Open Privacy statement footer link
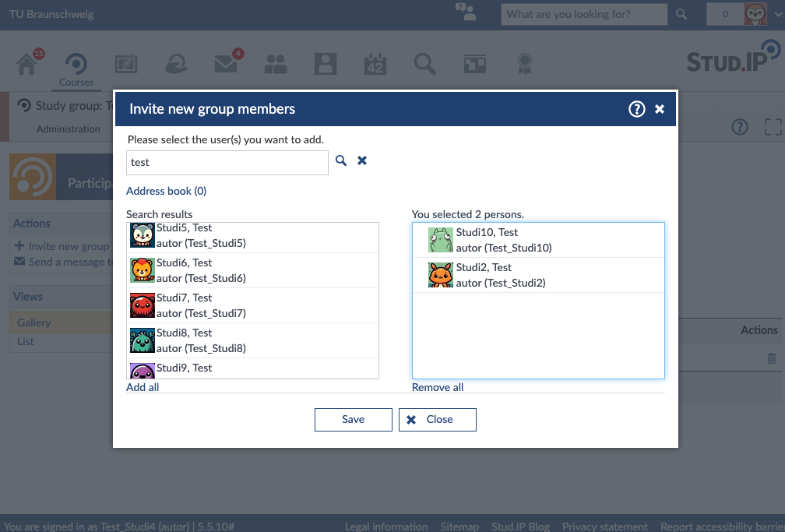 click(605, 527)
